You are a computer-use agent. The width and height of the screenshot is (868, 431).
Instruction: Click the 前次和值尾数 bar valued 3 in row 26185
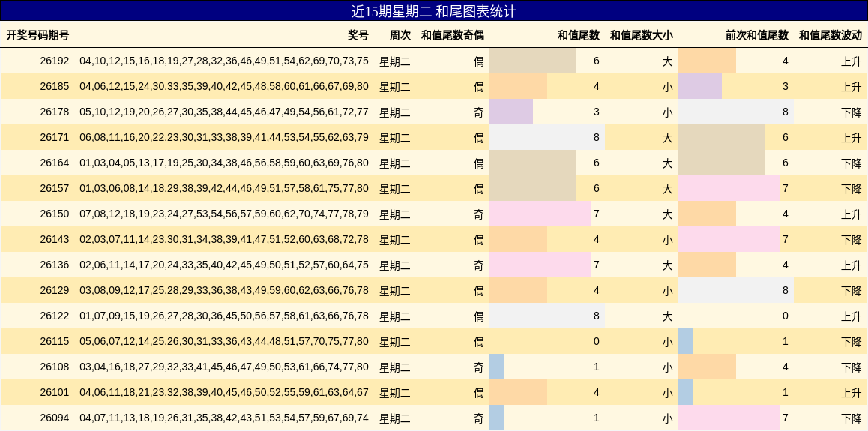tap(700, 86)
